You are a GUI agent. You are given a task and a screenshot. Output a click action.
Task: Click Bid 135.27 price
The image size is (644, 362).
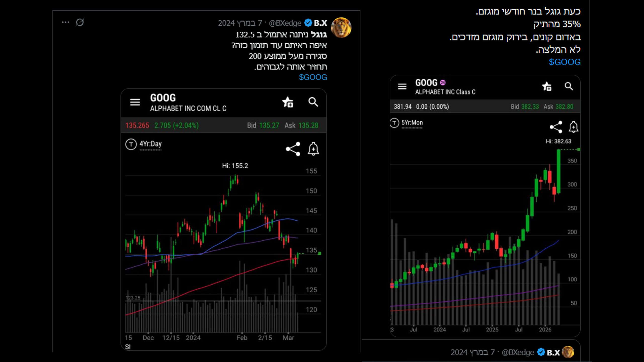coord(263,125)
